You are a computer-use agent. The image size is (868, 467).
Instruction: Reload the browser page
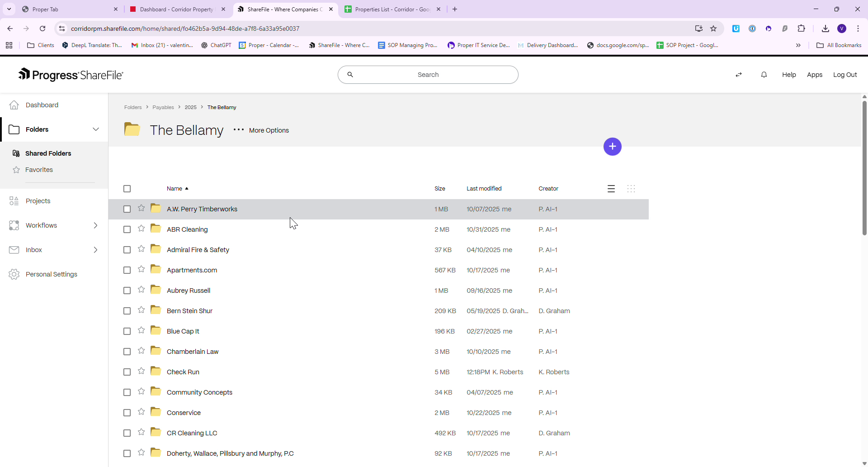tap(42, 29)
